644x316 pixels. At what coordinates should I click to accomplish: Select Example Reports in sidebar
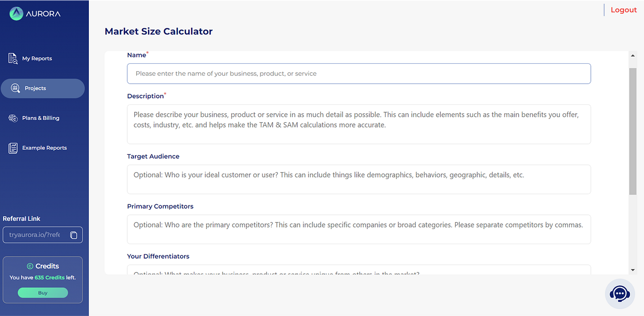click(44, 148)
